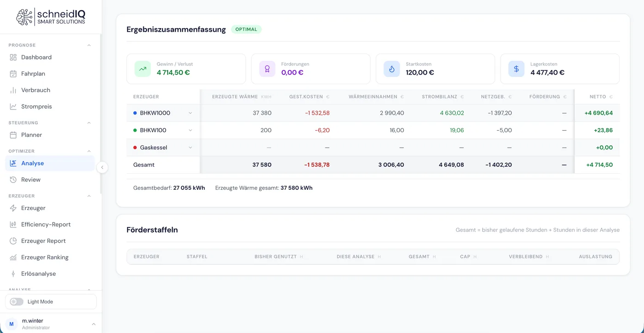Image resolution: width=644 pixels, height=333 pixels.
Task: Select the Verbrauch bar chart icon
Action: point(13,90)
